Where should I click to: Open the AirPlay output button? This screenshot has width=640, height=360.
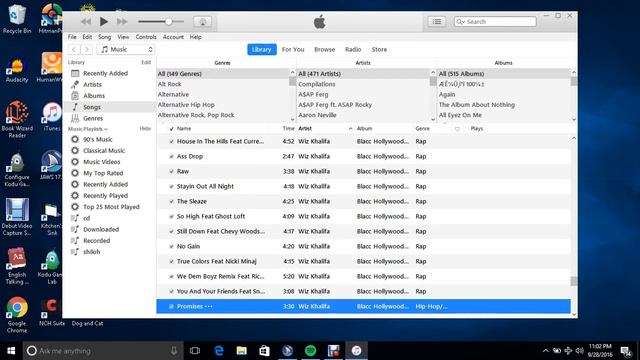click(x=202, y=22)
